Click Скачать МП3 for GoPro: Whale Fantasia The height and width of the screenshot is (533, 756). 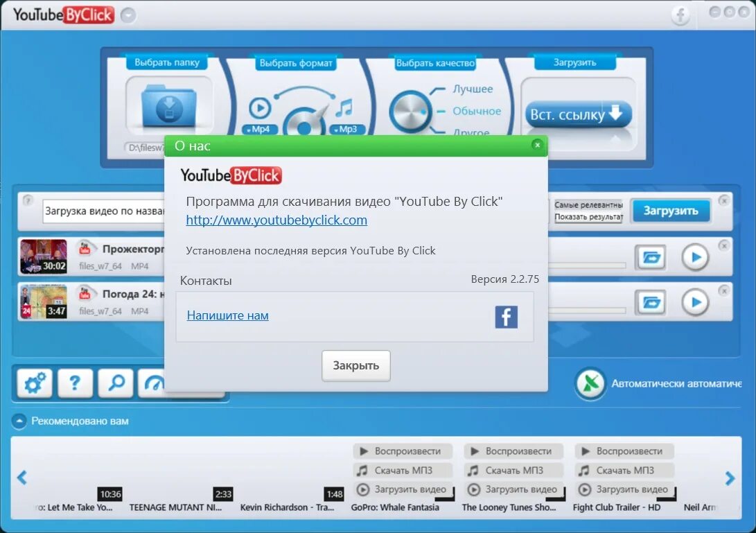point(403,471)
